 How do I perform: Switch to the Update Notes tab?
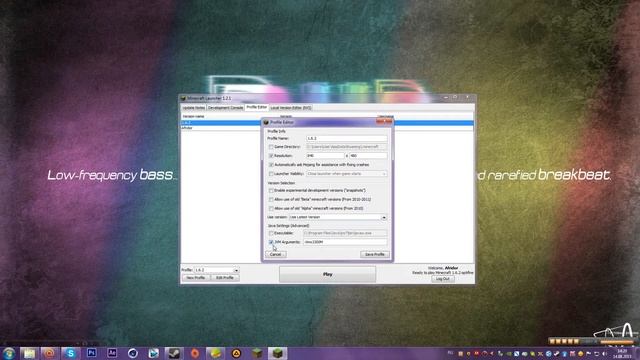193,108
